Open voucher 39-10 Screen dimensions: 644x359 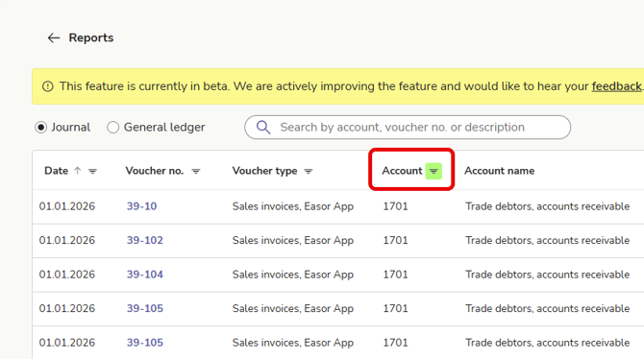(141, 206)
